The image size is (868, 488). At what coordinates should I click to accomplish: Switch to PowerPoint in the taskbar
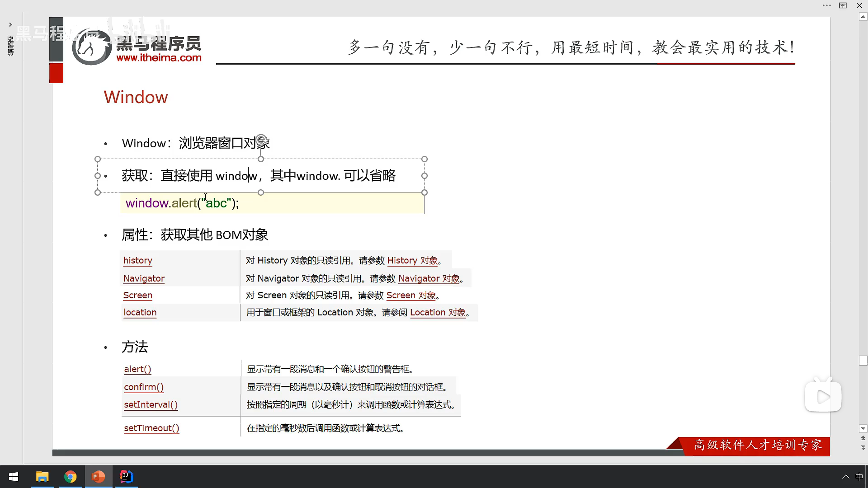tap(98, 477)
